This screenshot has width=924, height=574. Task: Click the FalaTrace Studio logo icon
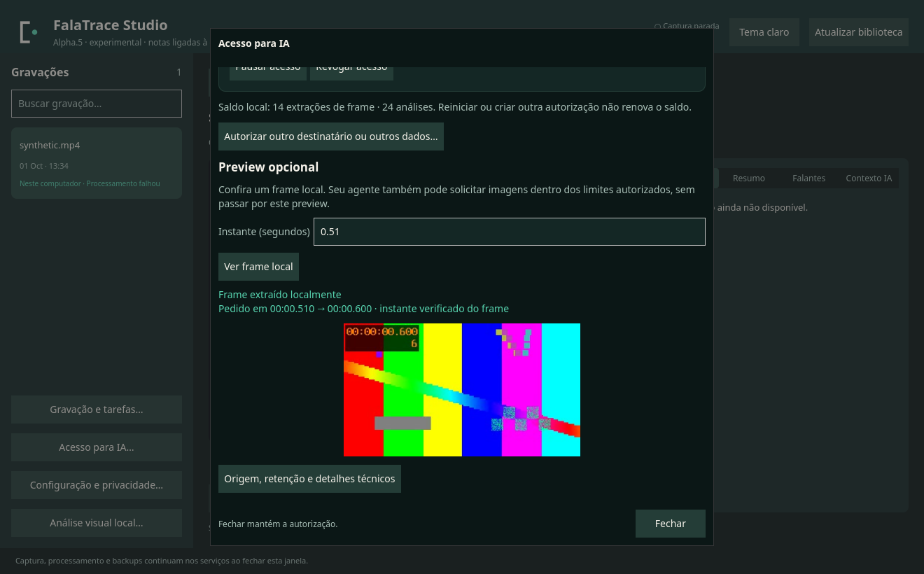pyautogui.click(x=28, y=32)
